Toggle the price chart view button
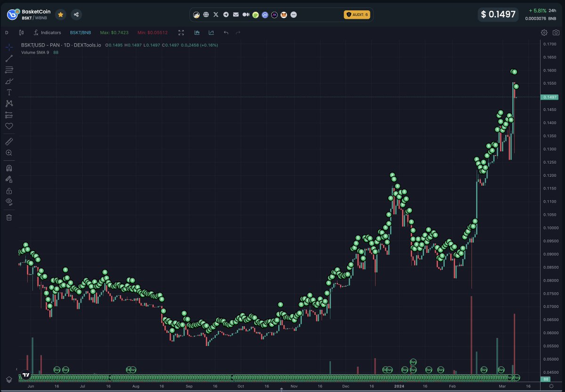 197,32
